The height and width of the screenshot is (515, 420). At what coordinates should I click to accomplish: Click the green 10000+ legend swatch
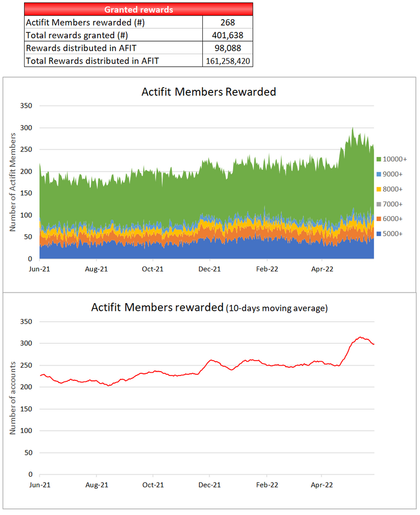click(x=378, y=159)
